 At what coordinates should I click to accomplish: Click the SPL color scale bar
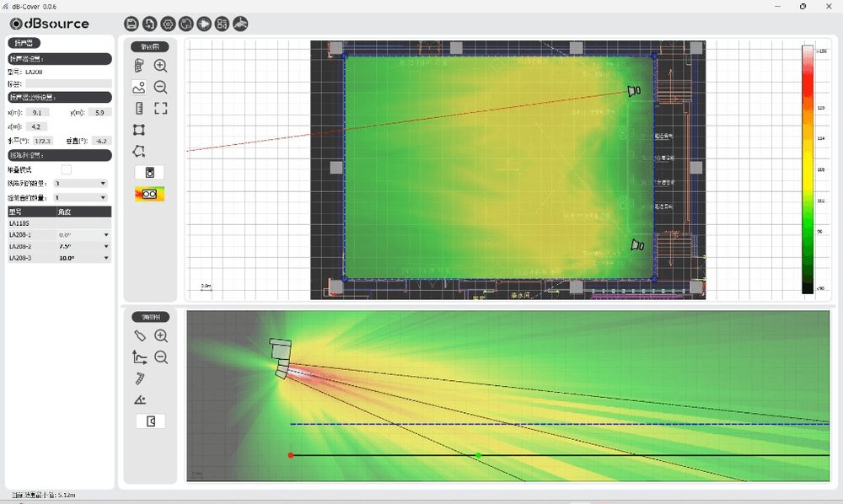(x=808, y=169)
